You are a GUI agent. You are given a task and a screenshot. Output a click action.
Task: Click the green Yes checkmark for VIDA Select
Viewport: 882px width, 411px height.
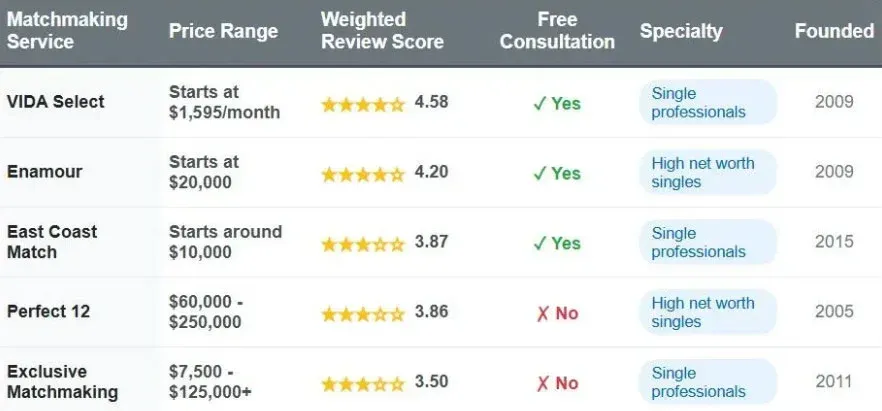pos(539,104)
